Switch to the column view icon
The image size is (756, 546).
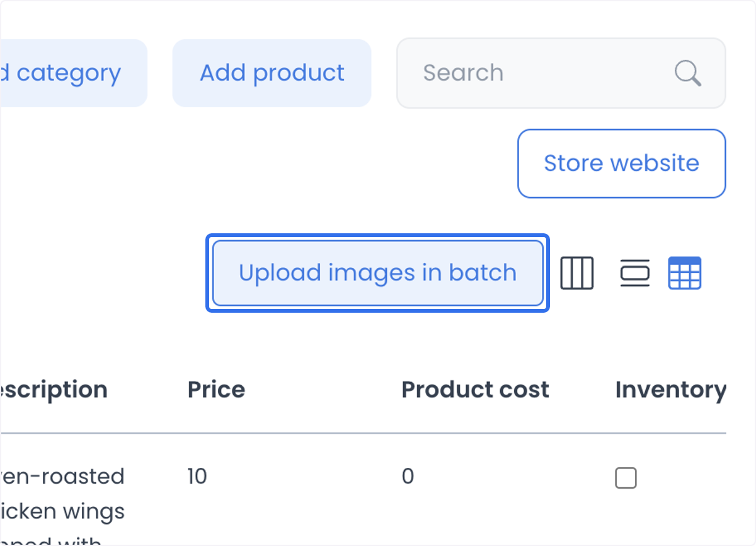click(x=577, y=273)
